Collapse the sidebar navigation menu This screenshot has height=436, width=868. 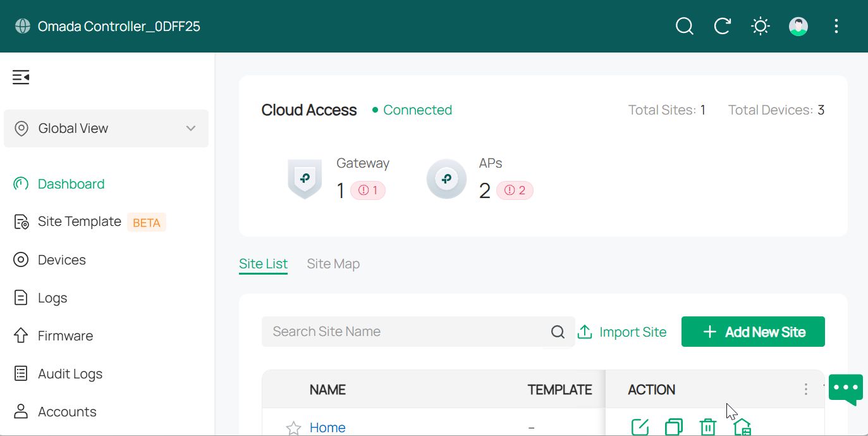click(21, 77)
